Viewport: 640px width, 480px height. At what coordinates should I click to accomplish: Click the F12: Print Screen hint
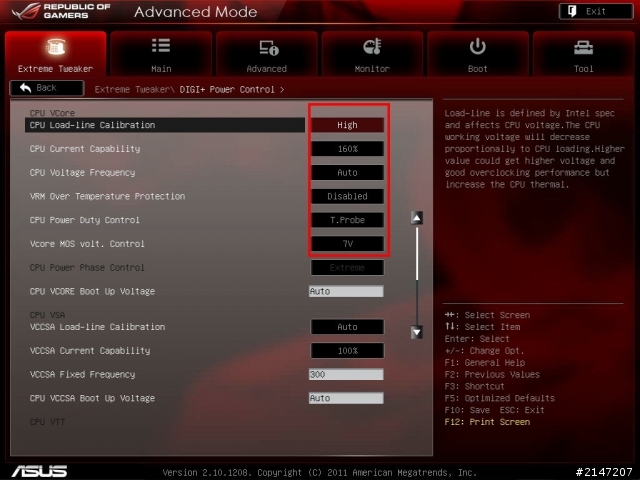pos(487,422)
